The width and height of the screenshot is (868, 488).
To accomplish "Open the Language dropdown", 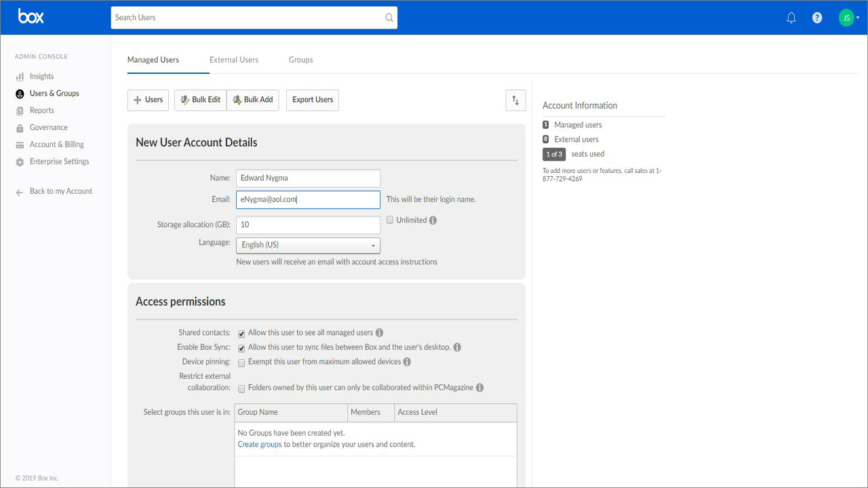I will coord(308,245).
